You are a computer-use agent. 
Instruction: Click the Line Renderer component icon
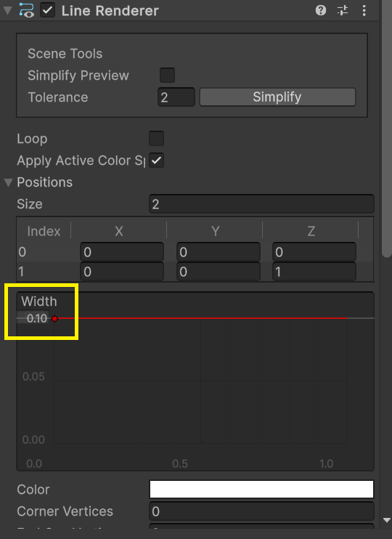26,10
